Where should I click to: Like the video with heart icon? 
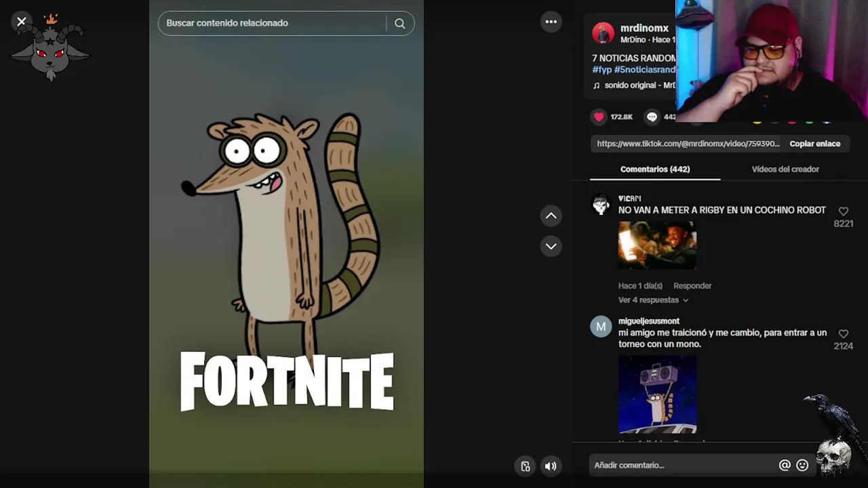(x=599, y=117)
